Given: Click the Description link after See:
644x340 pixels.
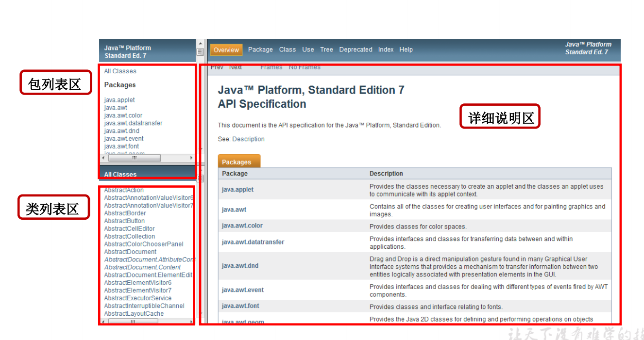Looking at the screenshot, I should pos(248,139).
